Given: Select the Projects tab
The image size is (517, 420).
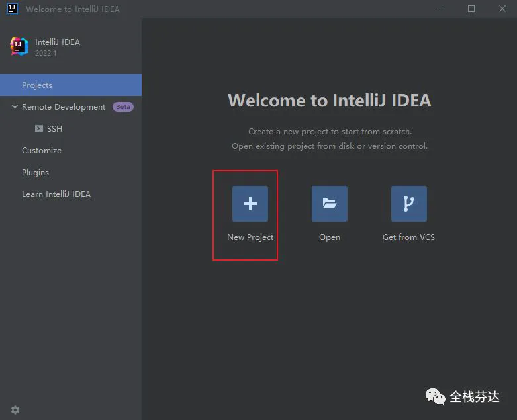Looking at the screenshot, I should (x=71, y=85).
